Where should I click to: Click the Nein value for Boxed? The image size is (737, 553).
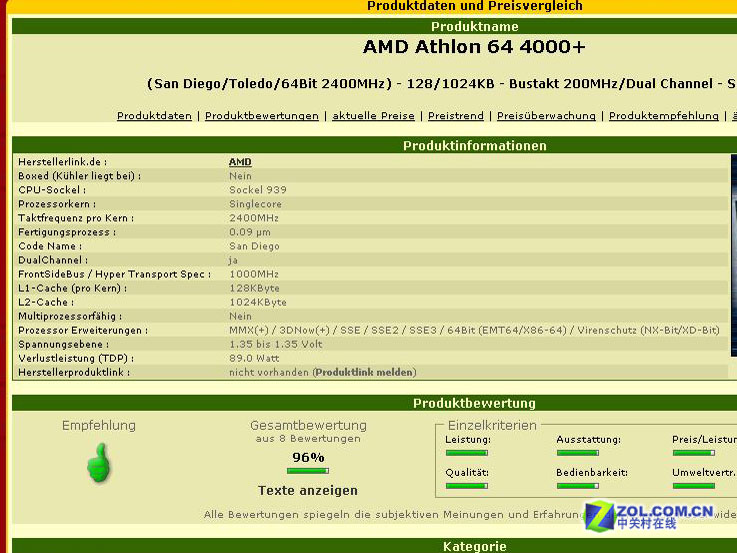[x=240, y=176]
